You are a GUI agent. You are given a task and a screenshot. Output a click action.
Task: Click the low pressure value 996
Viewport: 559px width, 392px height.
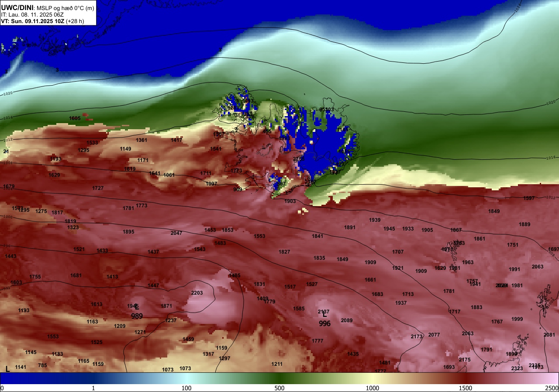(324, 323)
